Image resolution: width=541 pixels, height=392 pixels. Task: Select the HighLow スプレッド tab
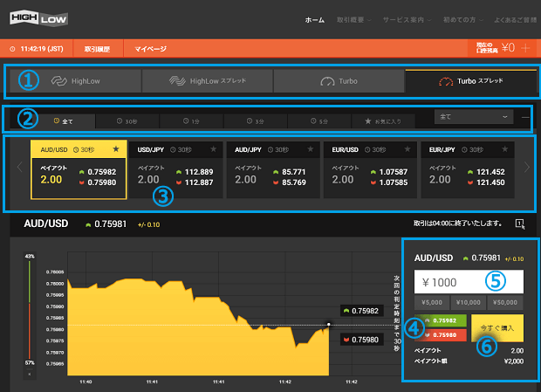[x=208, y=81]
